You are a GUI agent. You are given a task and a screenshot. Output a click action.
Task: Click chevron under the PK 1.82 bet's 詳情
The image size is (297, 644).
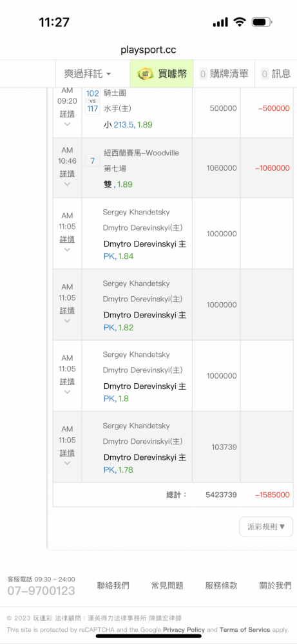click(x=68, y=321)
